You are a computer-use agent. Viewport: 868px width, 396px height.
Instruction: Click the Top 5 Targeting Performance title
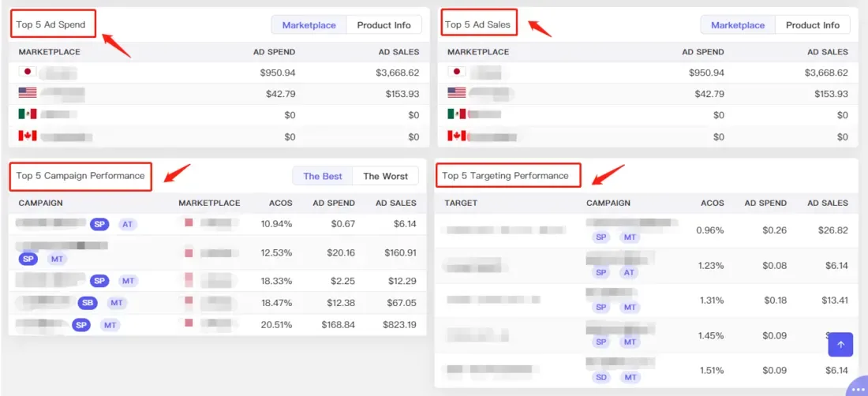point(505,176)
